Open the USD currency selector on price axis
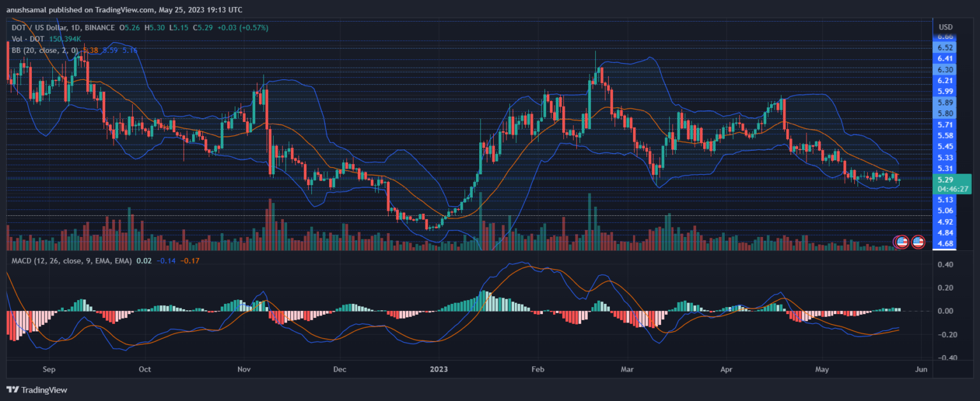The width and height of the screenshot is (980, 401). click(946, 27)
